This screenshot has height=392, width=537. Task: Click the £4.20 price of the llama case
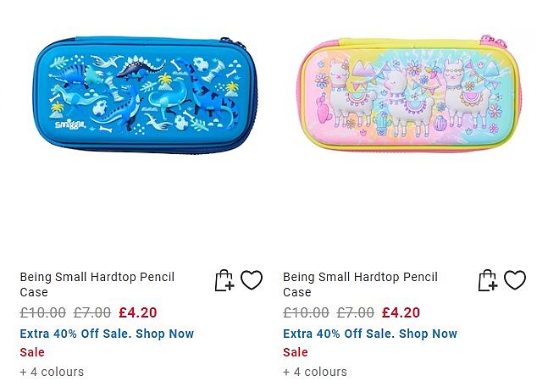[x=401, y=313]
